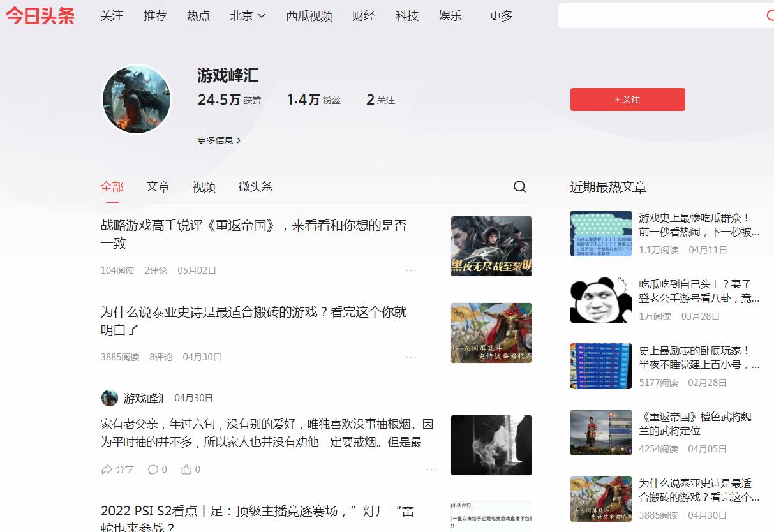
Task: Open article 战略游戏高手锐评《重返帝国》
Action: pos(253,234)
